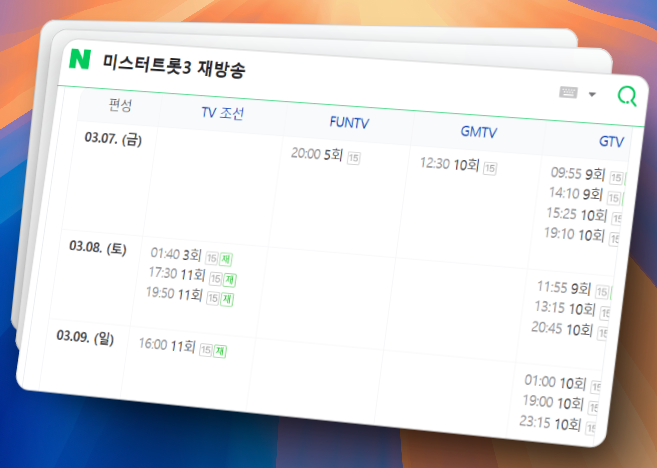
Task: Open the on-screen keyboard icon
Action: point(569,92)
